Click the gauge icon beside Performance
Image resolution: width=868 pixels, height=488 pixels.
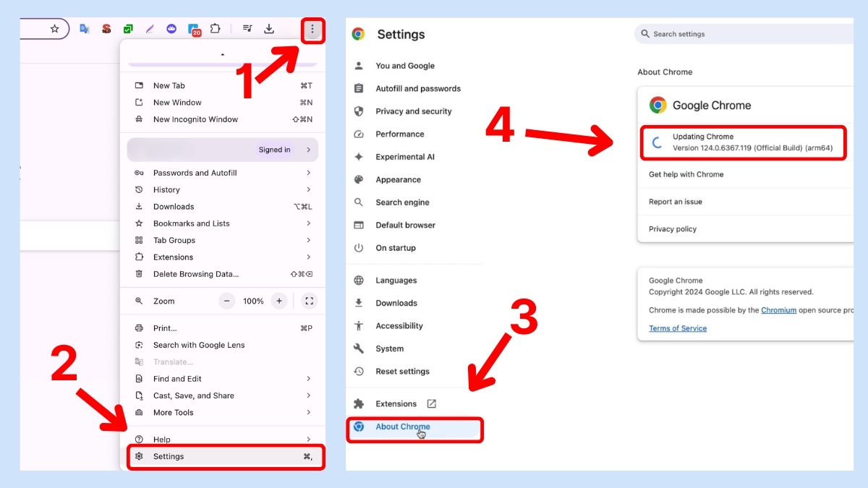pyautogui.click(x=359, y=134)
